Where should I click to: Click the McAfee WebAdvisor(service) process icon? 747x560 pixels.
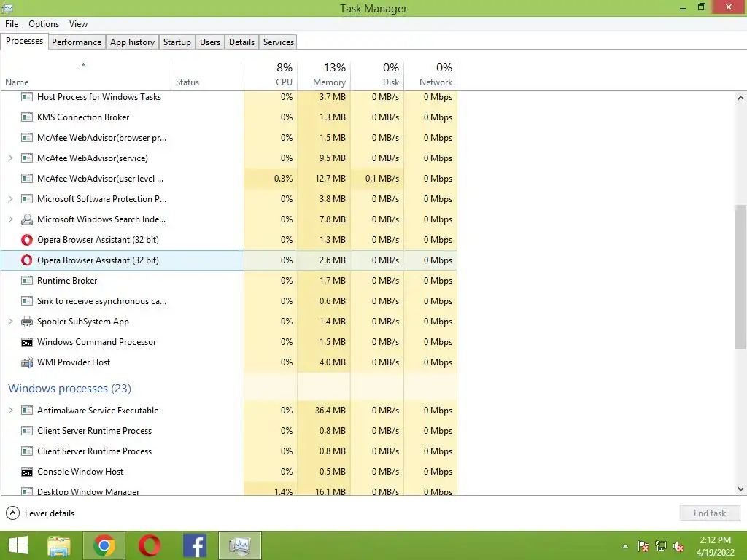point(27,158)
